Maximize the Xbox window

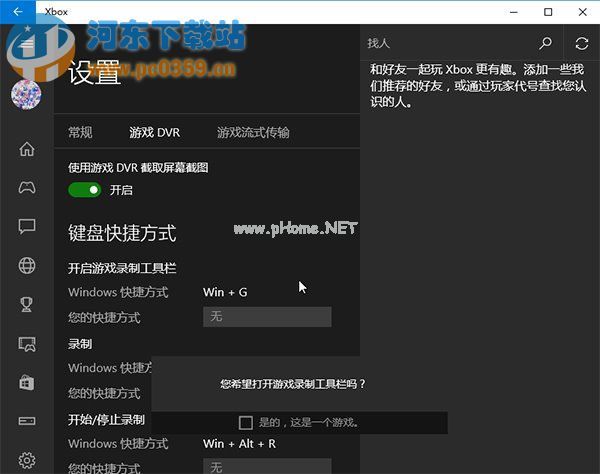pos(548,12)
